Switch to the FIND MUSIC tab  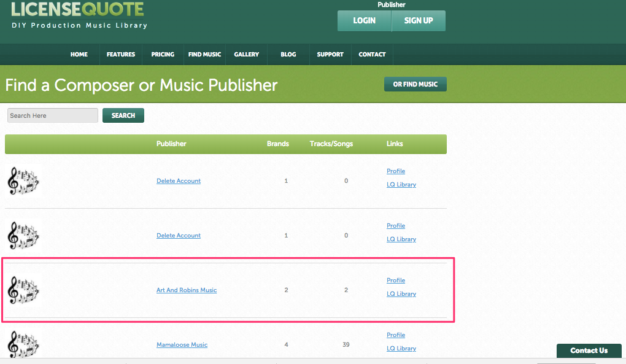[x=204, y=54]
